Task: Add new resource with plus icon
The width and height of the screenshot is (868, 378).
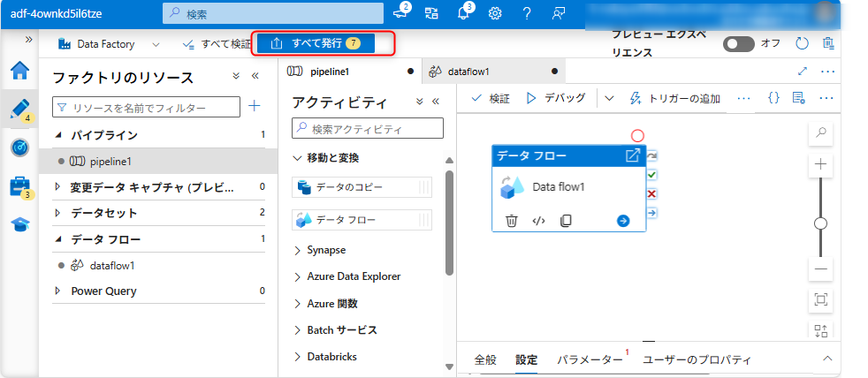Action: click(254, 106)
